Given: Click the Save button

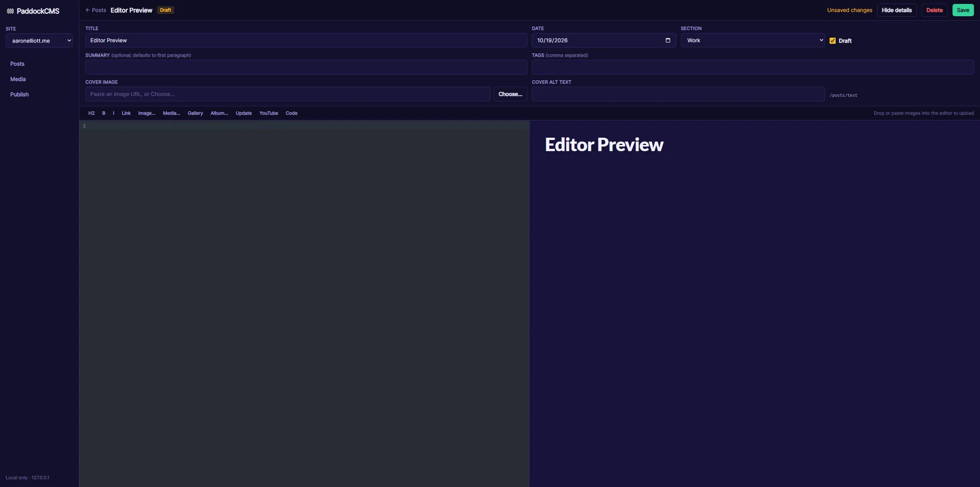Looking at the screenshot, I should tap(963, 10).
